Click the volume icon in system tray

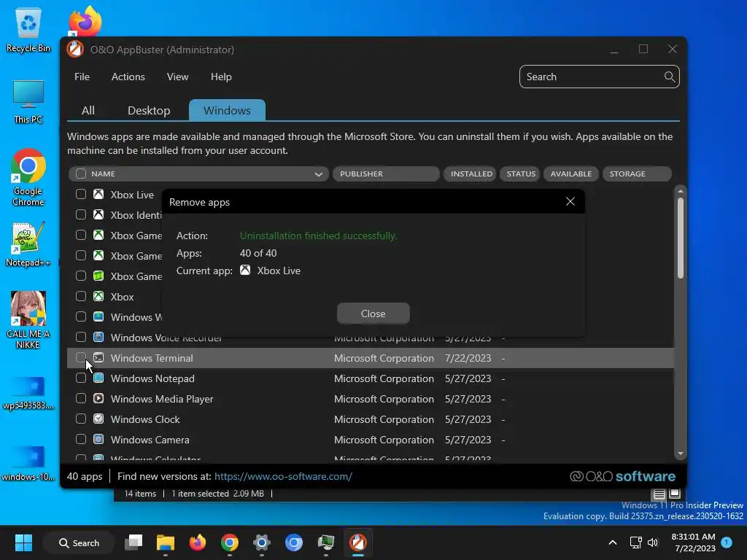point(653,542)
